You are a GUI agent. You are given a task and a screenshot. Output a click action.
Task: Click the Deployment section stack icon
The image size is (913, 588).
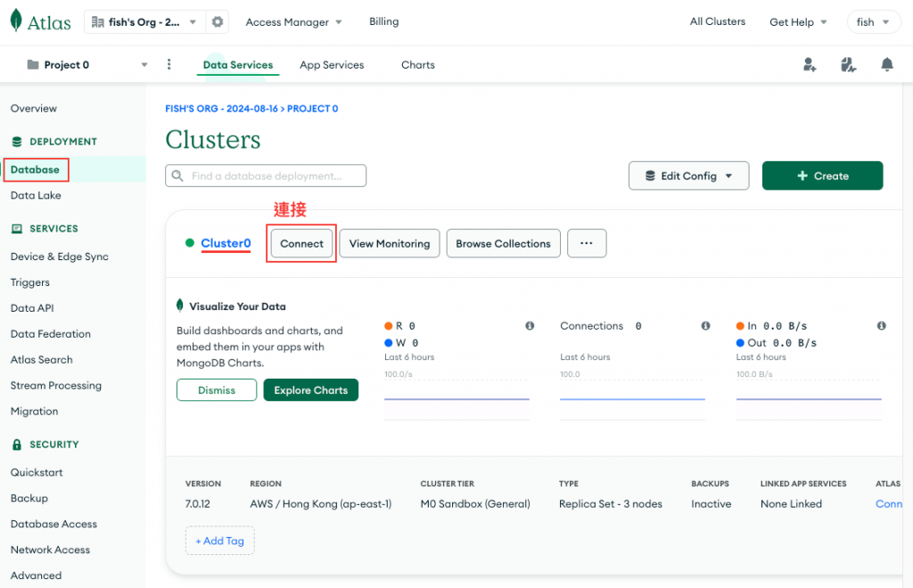17,142
